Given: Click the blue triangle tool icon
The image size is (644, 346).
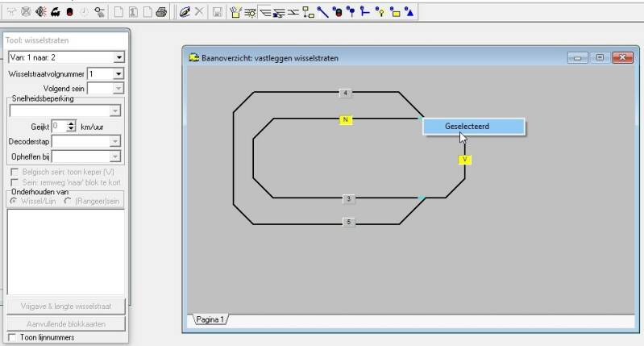Looking at the screenshot, I should 409,12.
